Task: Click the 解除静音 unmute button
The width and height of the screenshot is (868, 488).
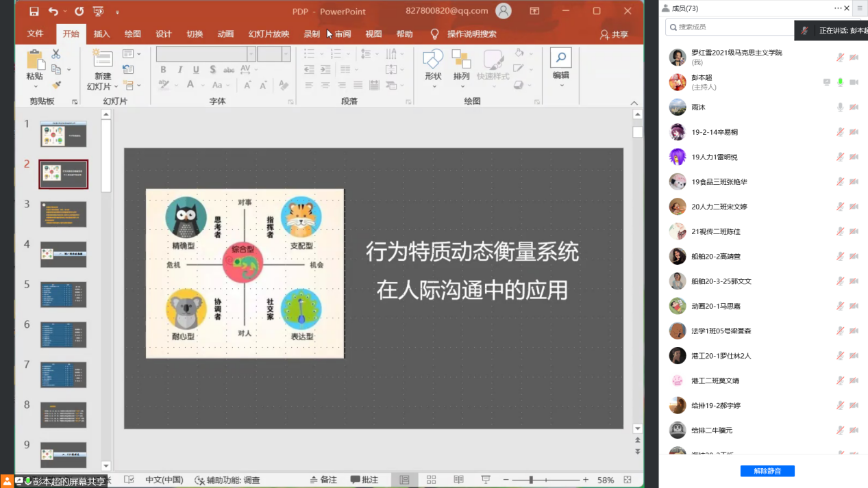Action: 767,471
